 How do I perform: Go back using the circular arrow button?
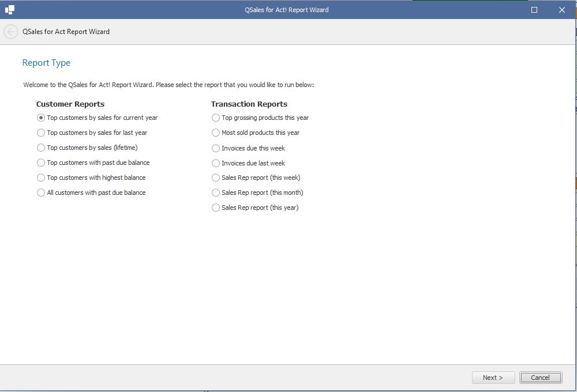tap(10, 32)
